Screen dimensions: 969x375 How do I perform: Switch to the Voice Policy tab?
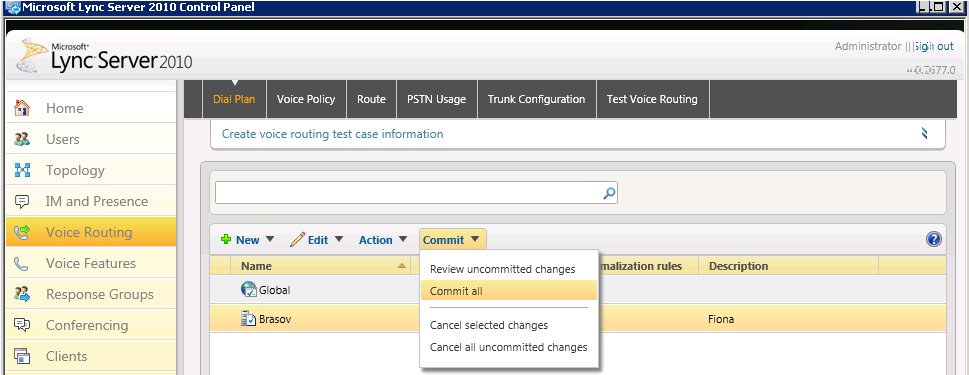[x=306, y=99]
